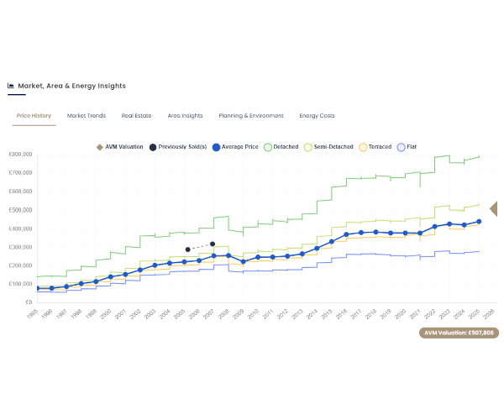This screenshot has width=504, height=420.
Task: Click the Average Price blue dot icon
Action: [216, 147]
